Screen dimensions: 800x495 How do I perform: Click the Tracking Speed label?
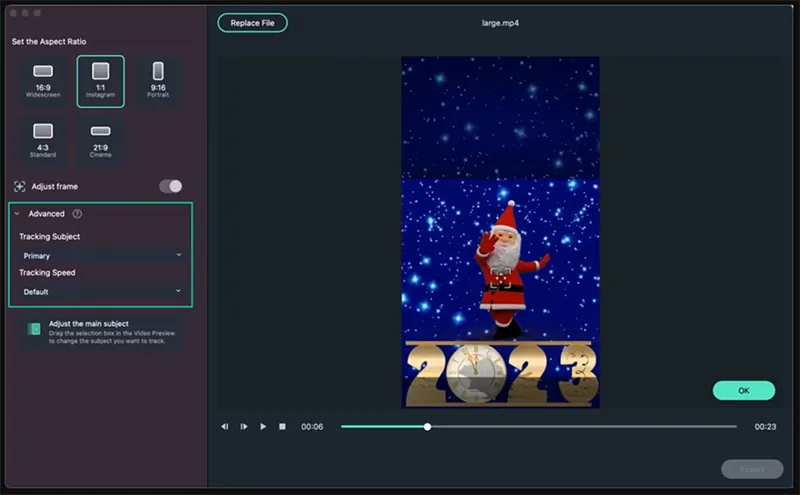click(x=47, y=273)
